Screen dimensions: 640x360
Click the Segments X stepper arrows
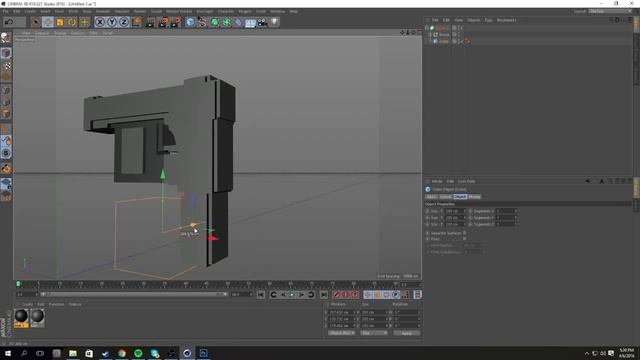(x=516, y=211)
